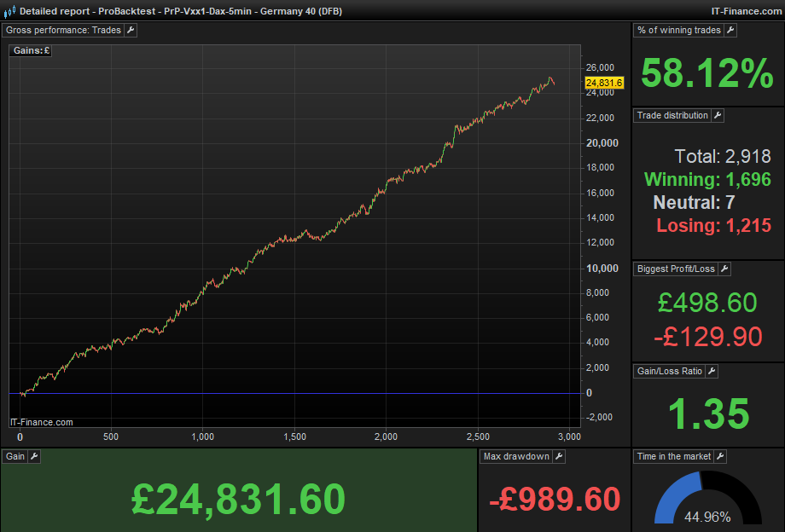
Task: Click the Gain panel wrench icon
Action: (x=32, y=456)
